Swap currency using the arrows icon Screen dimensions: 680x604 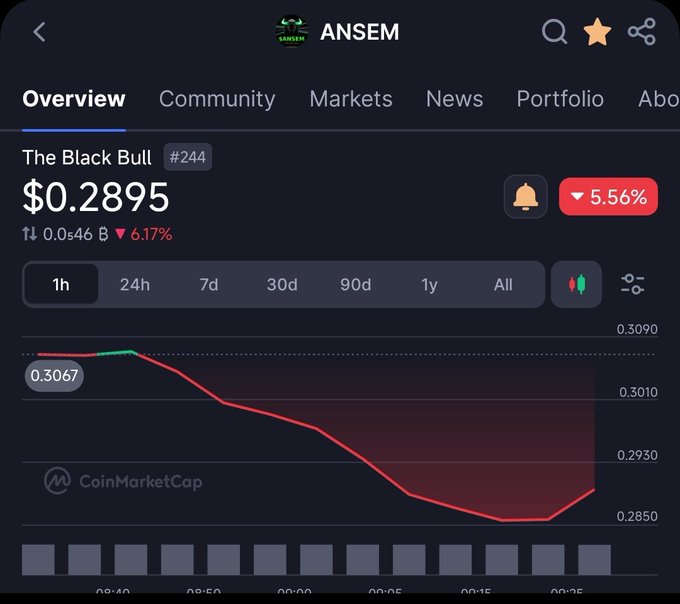29,234
